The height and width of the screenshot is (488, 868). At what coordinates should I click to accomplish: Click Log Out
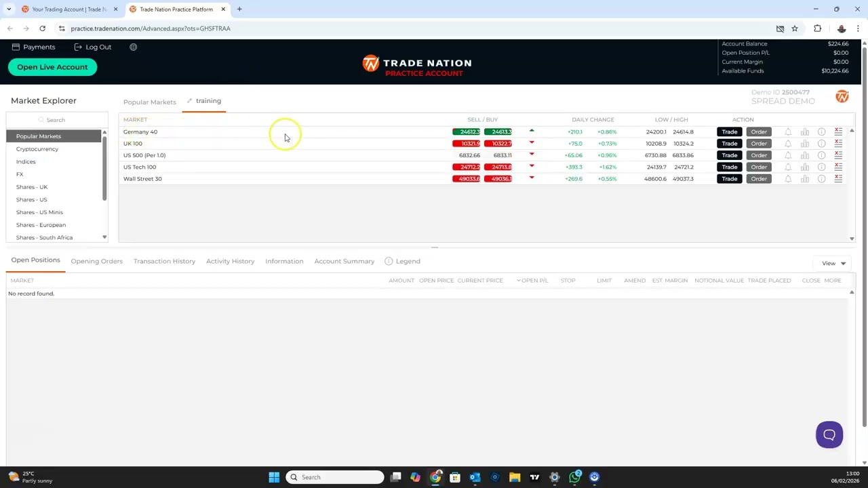(x=93, y=47)
